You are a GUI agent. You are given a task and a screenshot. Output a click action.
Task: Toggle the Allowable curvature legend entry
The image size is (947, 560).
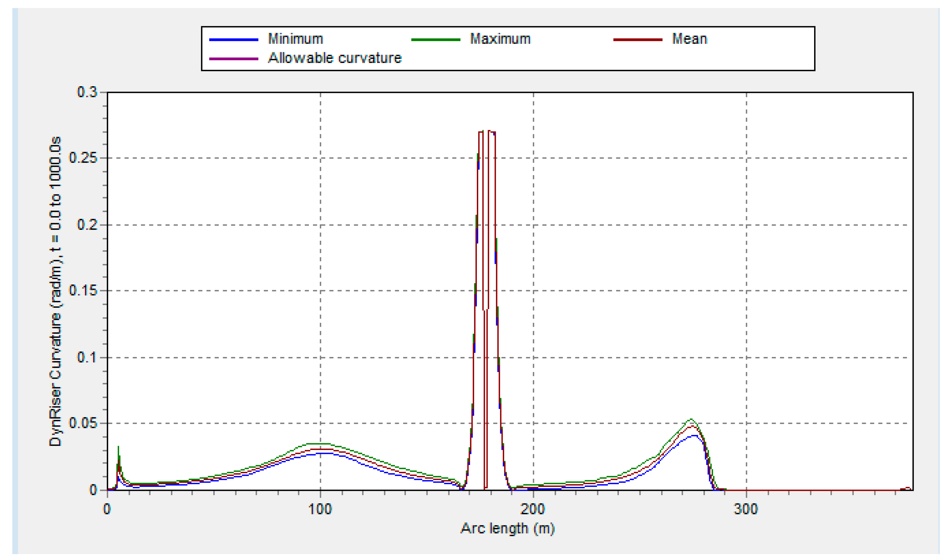334,58
